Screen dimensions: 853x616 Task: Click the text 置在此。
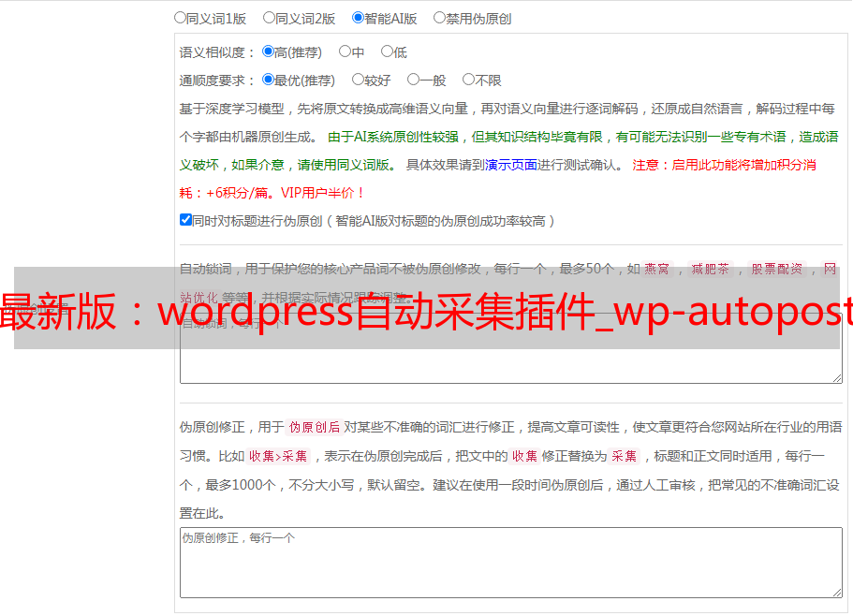202,513
